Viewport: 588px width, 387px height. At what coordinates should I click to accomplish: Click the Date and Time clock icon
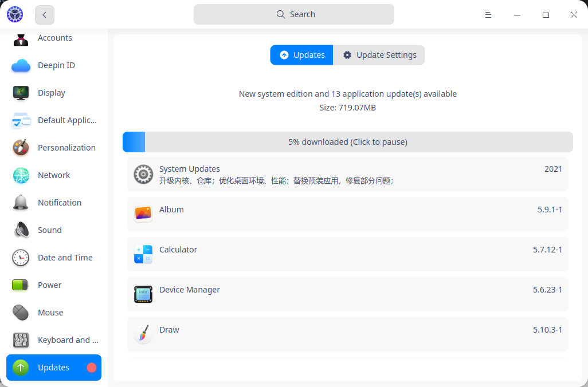[21, 258]
